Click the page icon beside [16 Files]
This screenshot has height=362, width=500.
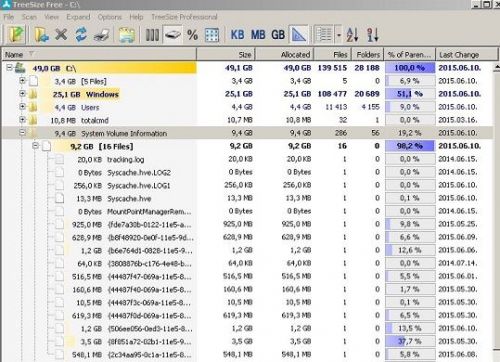pos(47,146)
